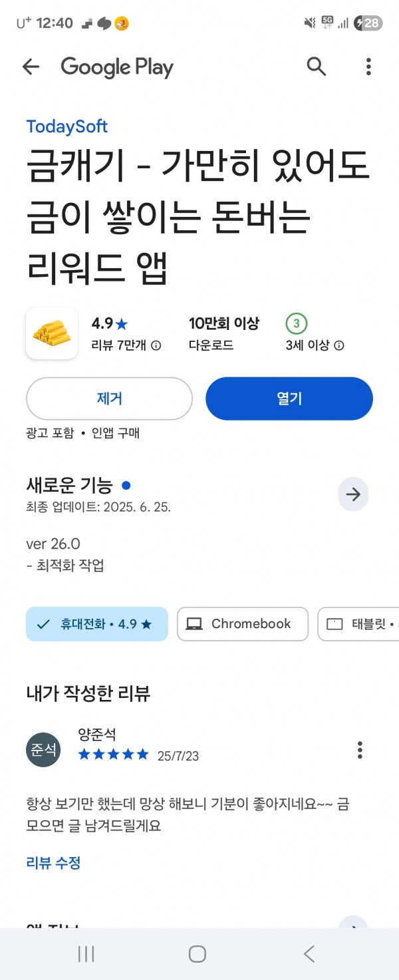The width and height of the screenshot is (399, 980).
Task: Tap the 열기 open button
Action: coord(289,399)
